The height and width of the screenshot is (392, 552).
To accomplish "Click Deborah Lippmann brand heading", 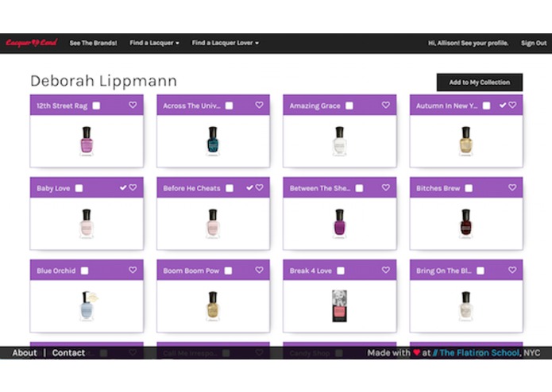I will [103, 81].
